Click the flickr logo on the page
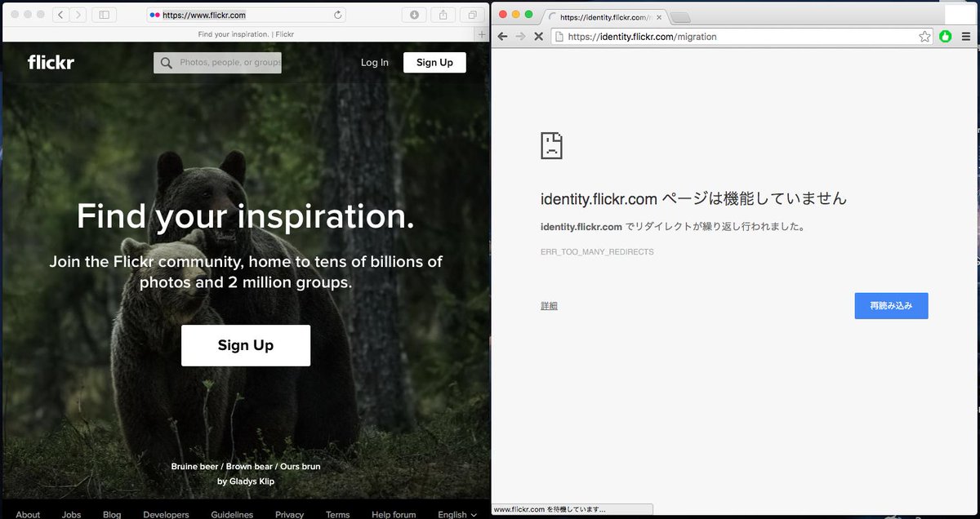This screenshot has height=519, width=980. (51, 62)
